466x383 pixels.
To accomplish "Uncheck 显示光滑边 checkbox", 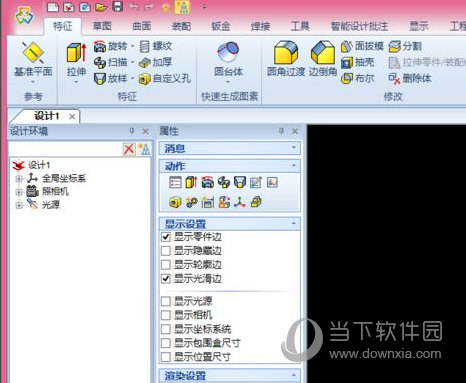I will [x=166, y=278].
